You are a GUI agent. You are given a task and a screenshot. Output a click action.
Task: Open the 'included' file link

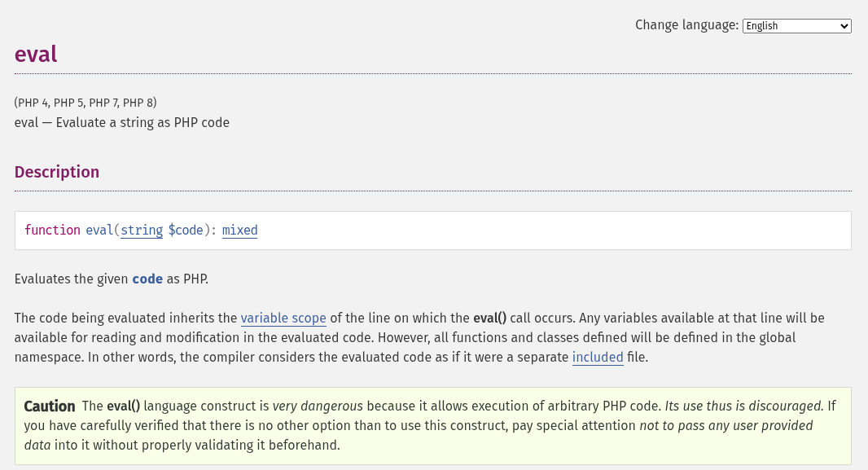(x=598, y=358)
